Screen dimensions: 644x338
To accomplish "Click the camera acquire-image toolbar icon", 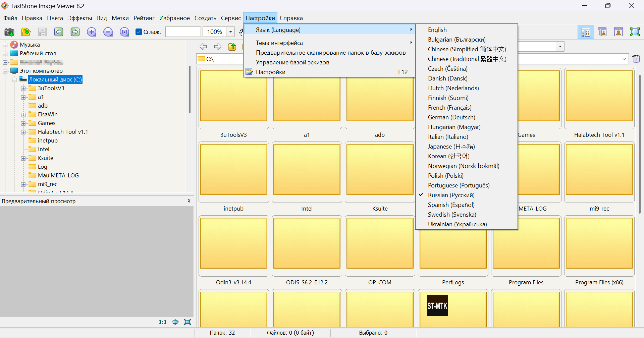I will [9, 32].
